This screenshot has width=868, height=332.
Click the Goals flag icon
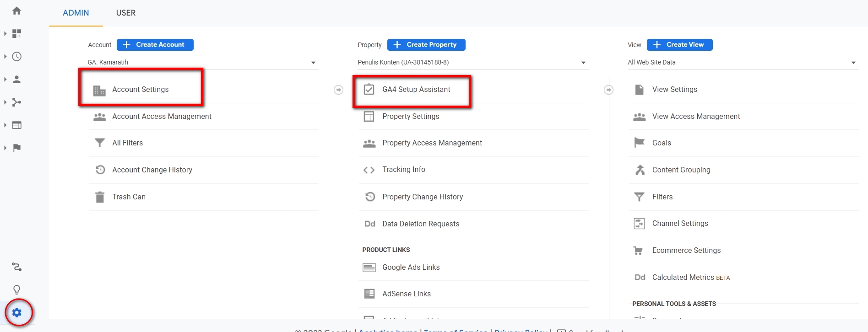point(640,143)
